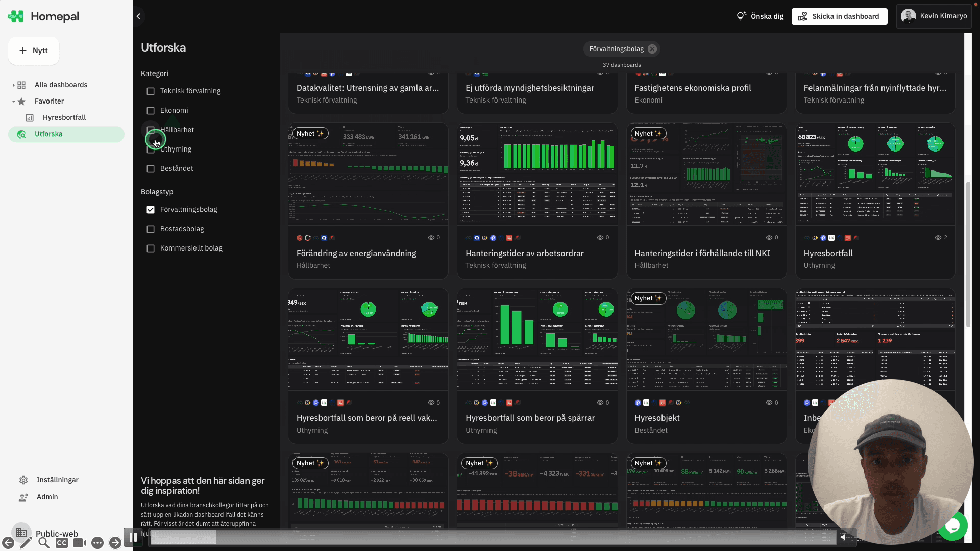This screenshot has height=551, width=980.
Task: Collapse the Utforska panel with the chevron
Action: [138, 16]
